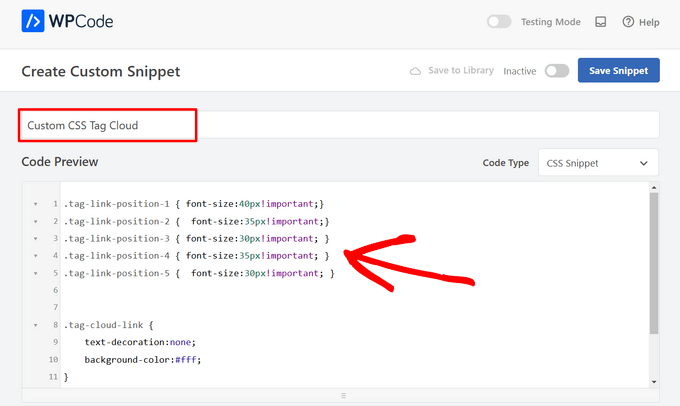
Task: Open the inbox notifications icon
Action: (601, 22)
